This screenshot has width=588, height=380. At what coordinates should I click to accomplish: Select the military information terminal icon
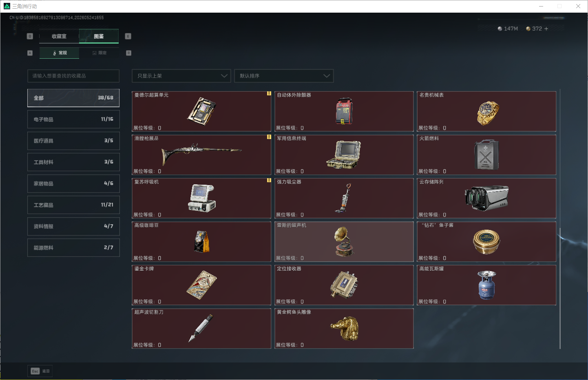pyautogui.click(x=344, y=155)
